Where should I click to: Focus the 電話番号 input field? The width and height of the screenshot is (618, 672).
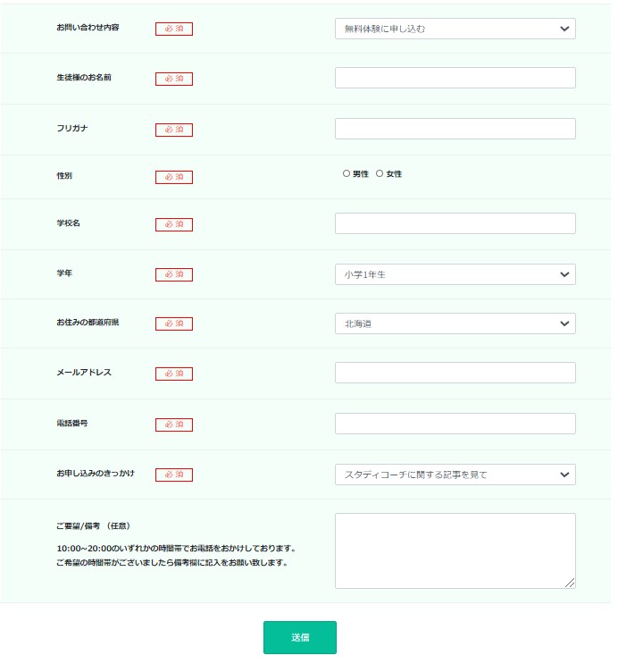tap(455, 424)
